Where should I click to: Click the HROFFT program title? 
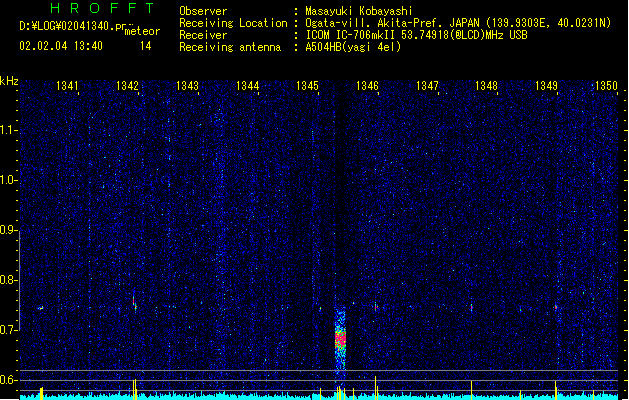click(x=102, y=8)
